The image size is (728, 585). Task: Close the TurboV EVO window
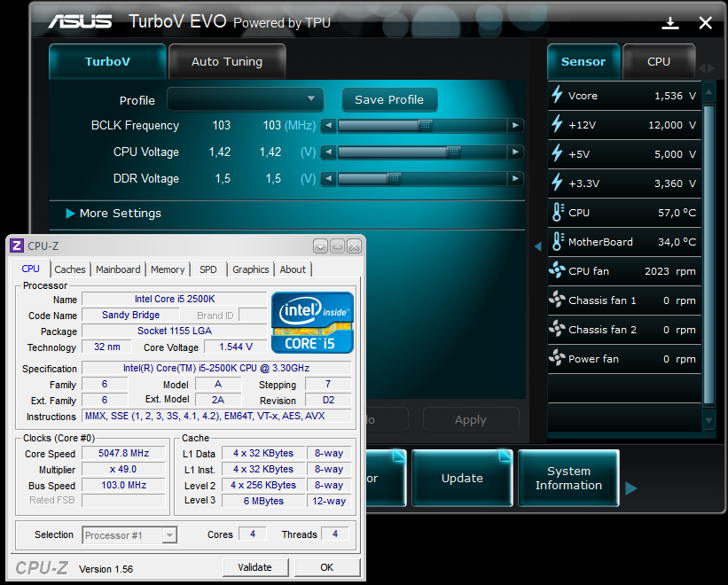[705, 23]
